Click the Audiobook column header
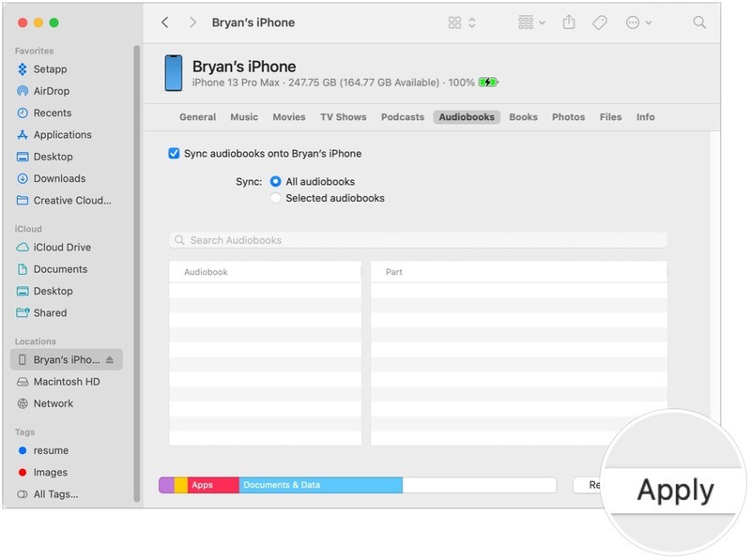The width and height of the screenshot is (751, 560). click(x=266, y=272)
